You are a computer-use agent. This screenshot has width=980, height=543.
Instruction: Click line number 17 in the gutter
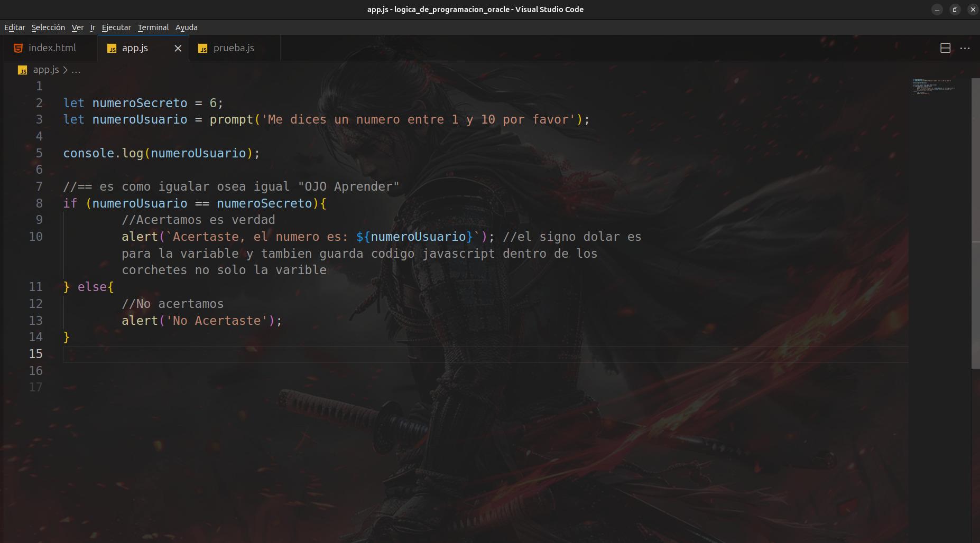click(x=35, y=387)
